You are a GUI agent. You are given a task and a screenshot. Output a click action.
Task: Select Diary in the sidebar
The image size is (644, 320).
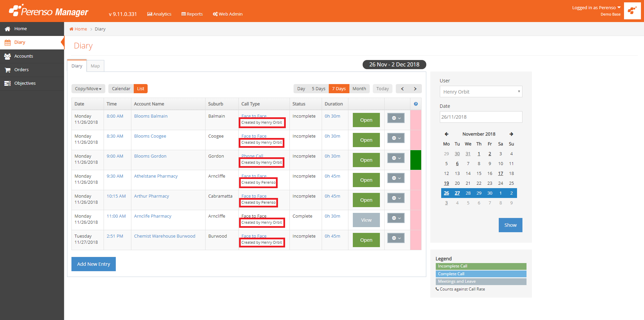(x=32, y=42)
